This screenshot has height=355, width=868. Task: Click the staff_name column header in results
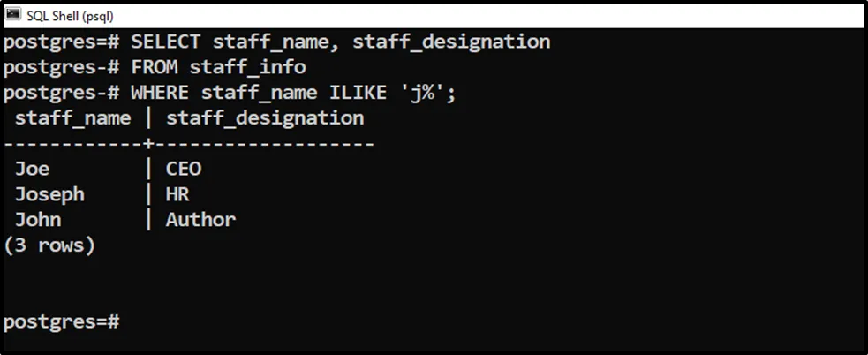coord(72,118)
